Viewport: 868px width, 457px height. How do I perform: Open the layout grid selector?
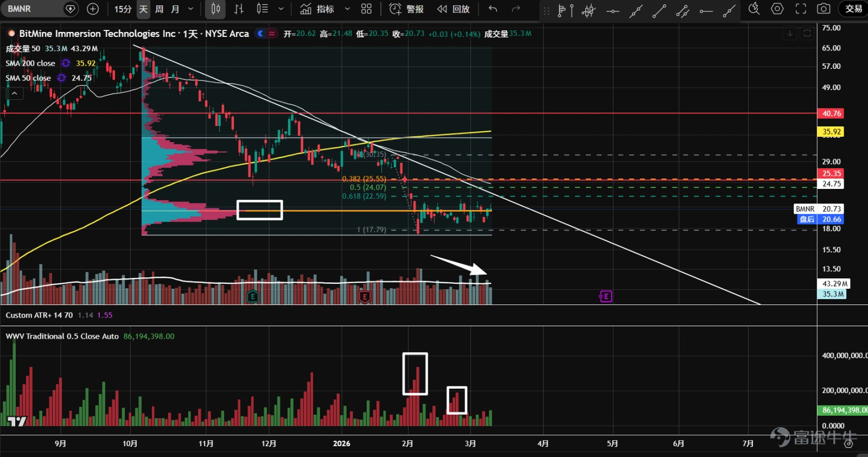[x=367, y=9]
